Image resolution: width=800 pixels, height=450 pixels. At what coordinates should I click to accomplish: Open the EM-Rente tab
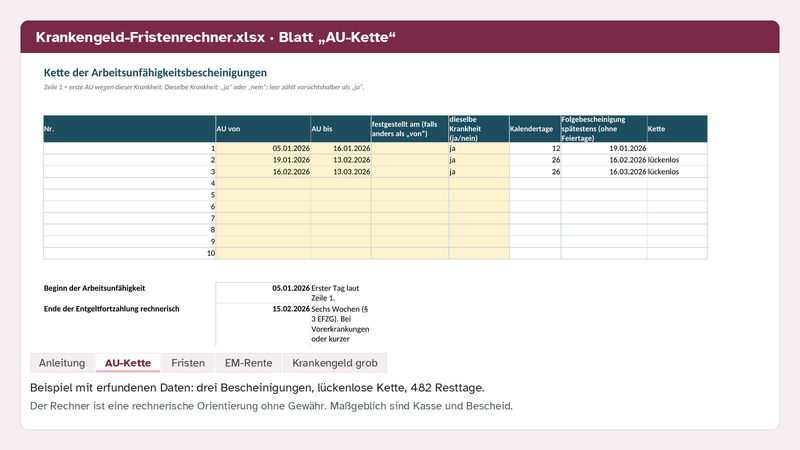coord(248,363)
